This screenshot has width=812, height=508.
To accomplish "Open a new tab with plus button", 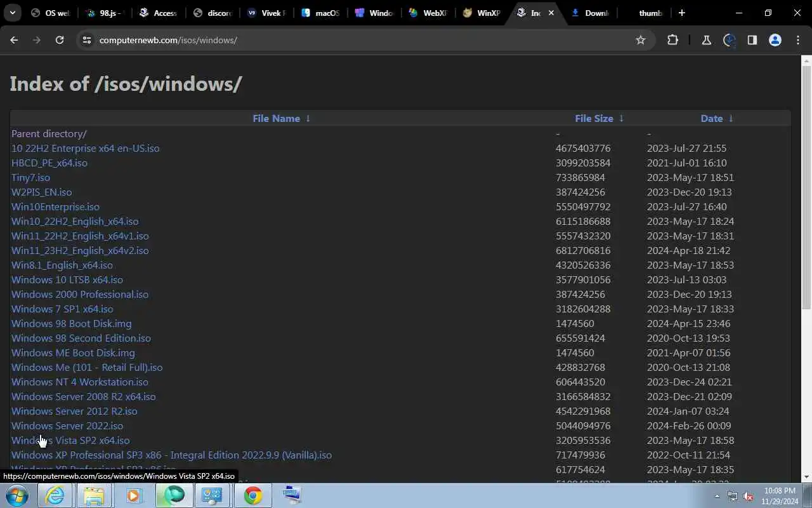I will pos(682,13).
